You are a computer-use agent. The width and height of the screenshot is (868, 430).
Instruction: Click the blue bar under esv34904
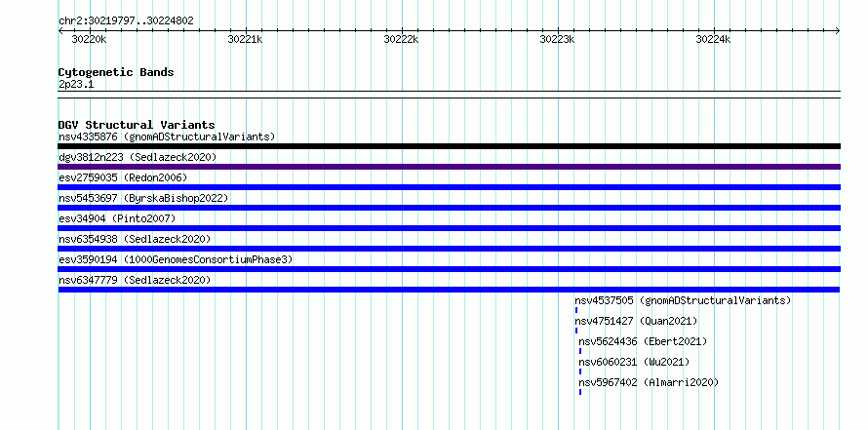click(449, 228)
